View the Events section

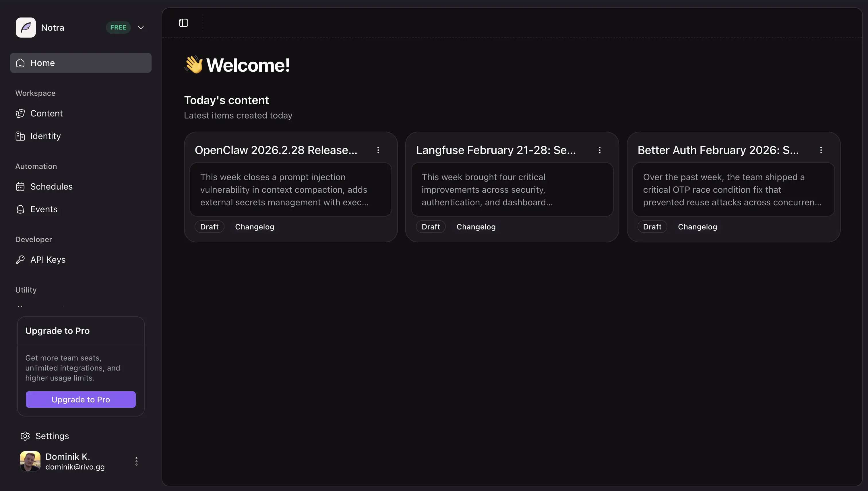(44, 209)
